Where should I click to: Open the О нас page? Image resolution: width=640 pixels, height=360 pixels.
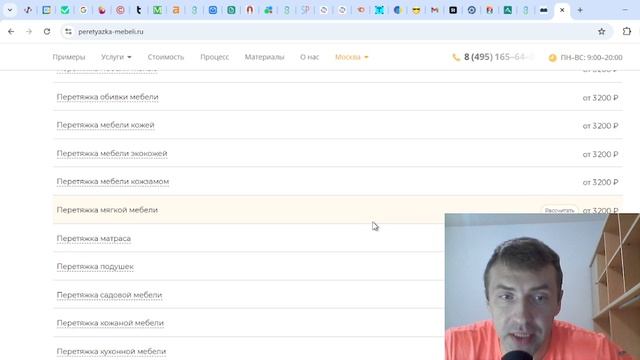(x=309, y=57)
